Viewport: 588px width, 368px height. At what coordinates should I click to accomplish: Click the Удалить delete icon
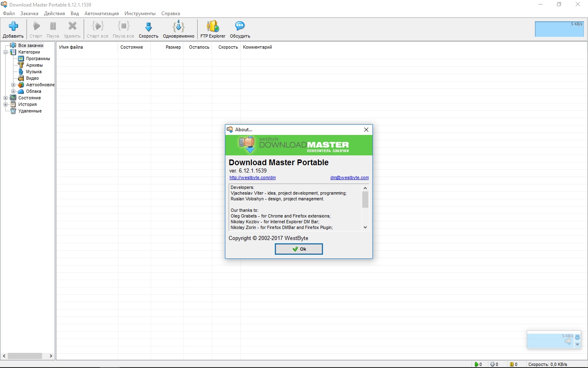(x=72, y=27)
